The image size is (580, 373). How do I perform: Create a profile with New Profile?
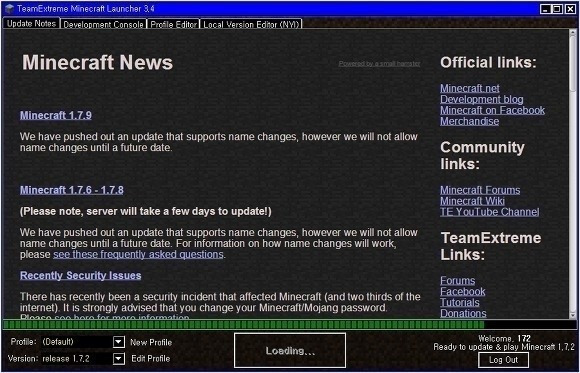(151, 342)
